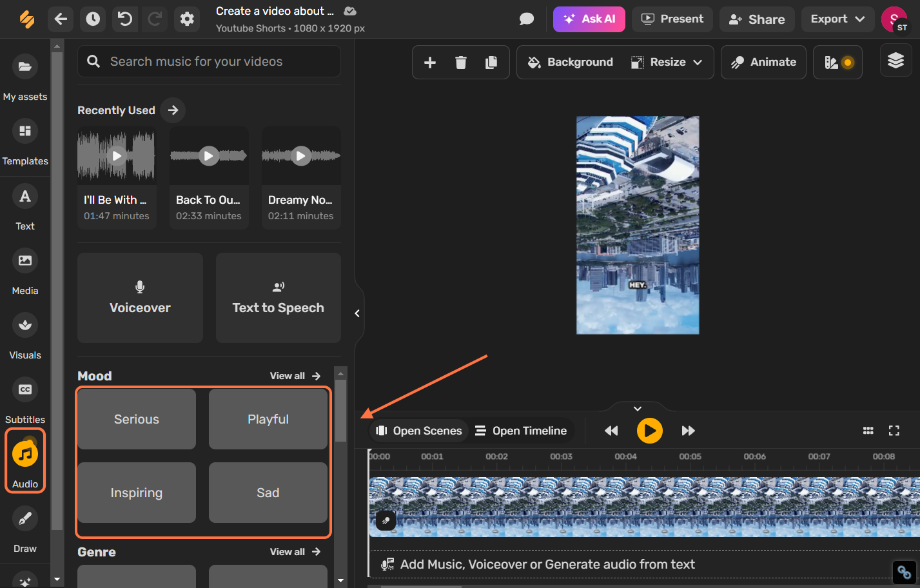Select the video clip on timeline
This screenshot has width=920, height=588.
[644, 507]
